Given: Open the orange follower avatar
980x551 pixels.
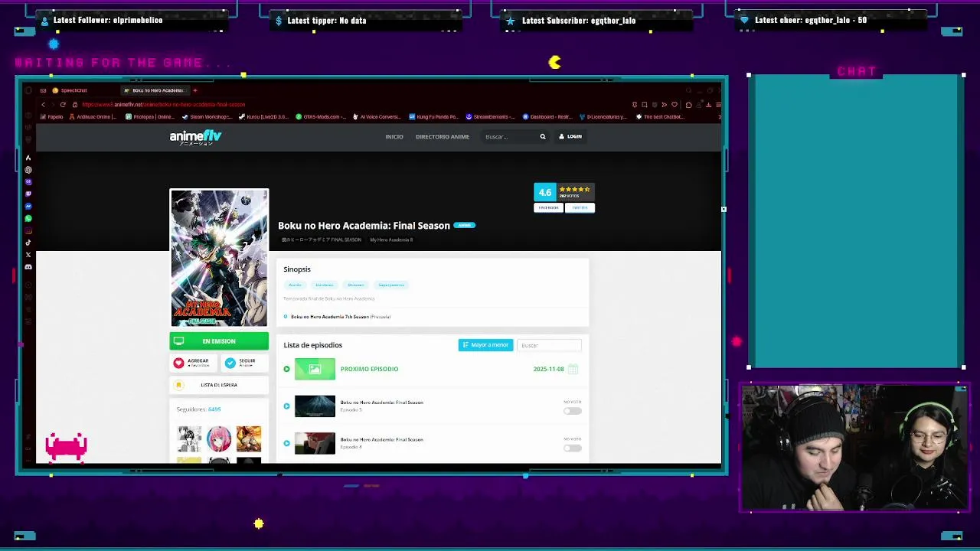Looking at the screenshot, I should point(249,439).
